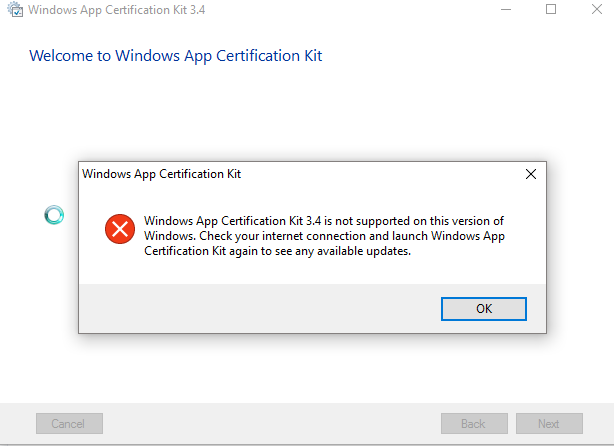614x446 pixels.
Task: Click the 'not supported on this version' error message
Action: (x=324, y=236)
